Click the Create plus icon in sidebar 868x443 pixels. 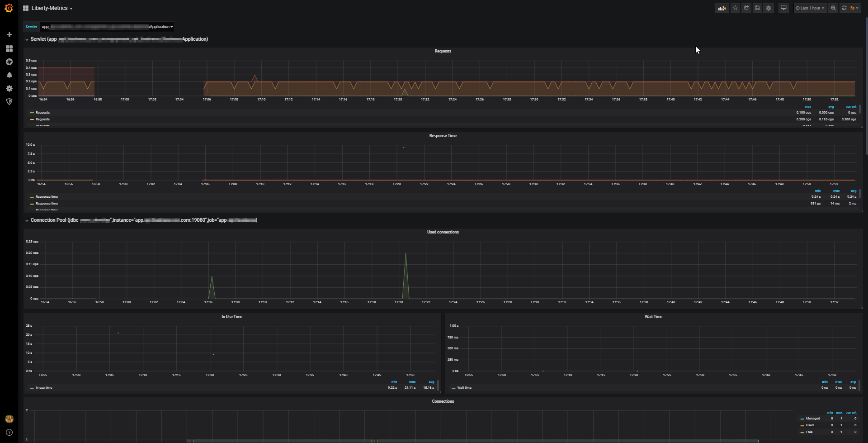tap(9, 35)
